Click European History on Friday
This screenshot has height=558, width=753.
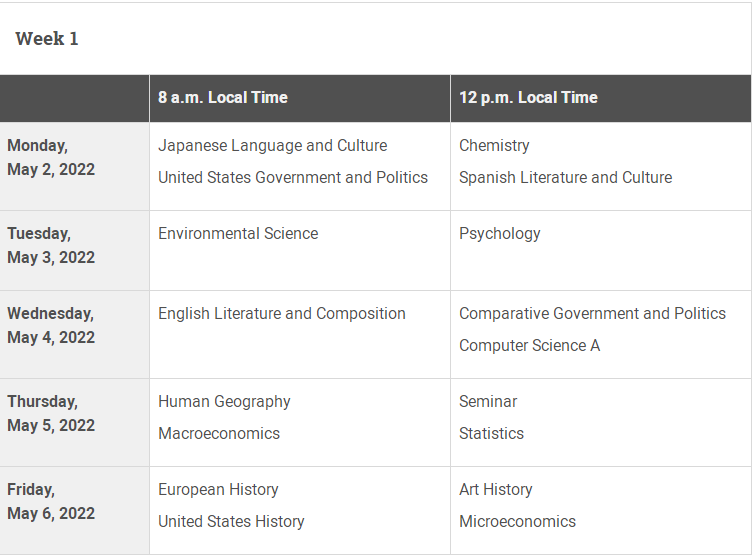click(218, 490)
